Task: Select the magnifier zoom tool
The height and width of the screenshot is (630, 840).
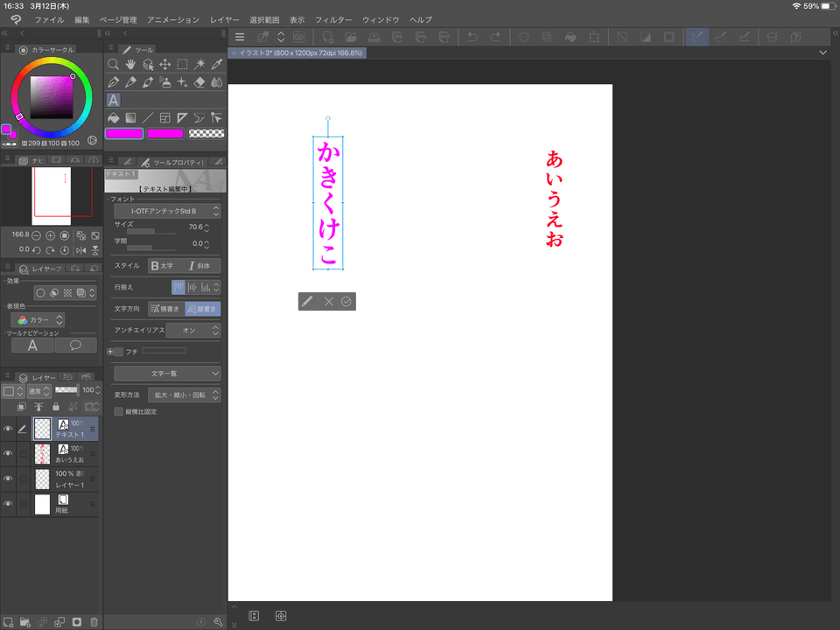Action: pos(113,65)
